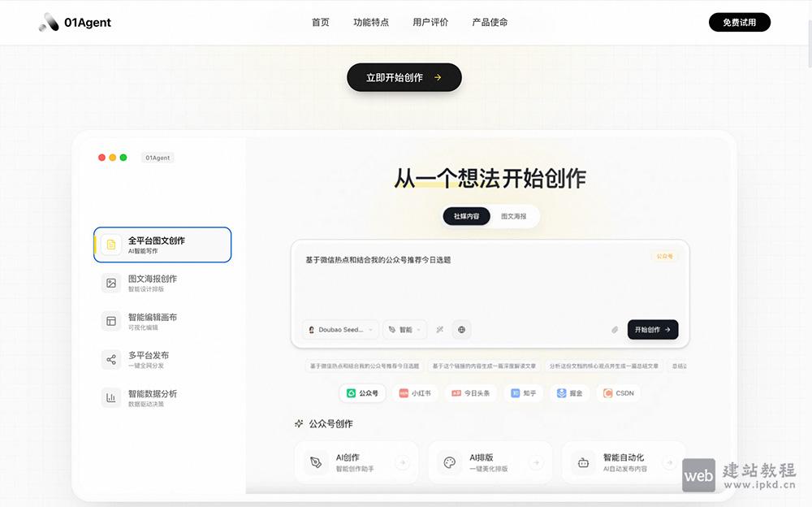812x507 pixels.
Task: Switch to the 图文海报 tab
Action: pos(513,216)
